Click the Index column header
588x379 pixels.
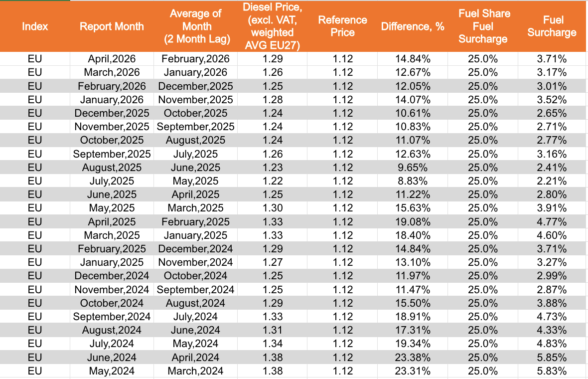tap(35, 26)
